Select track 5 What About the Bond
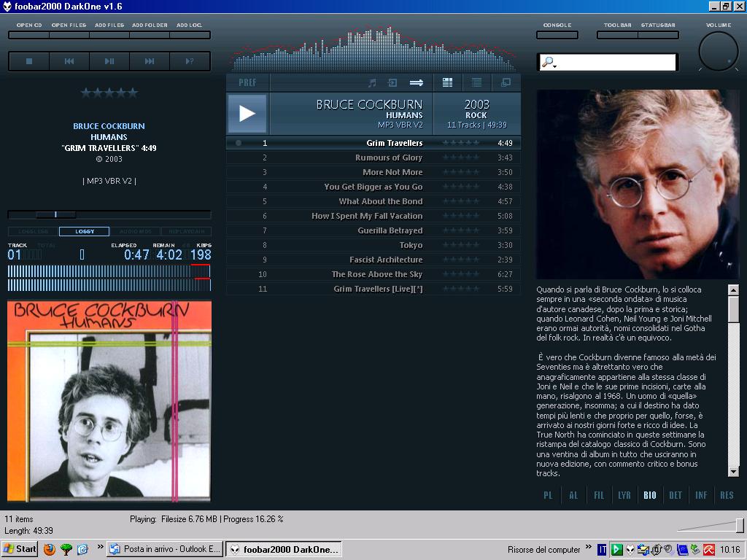Viewport: 747px width, 560px height. [x=373, y=201]
